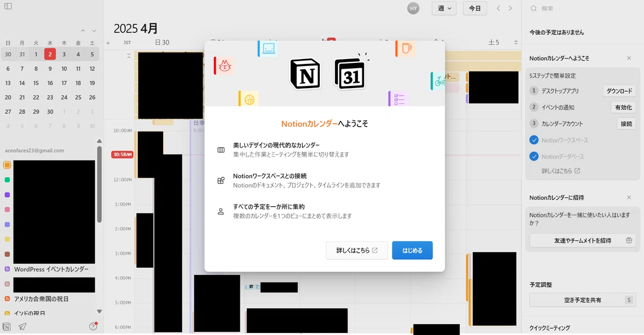
Task: Toggle the periwinkle blue calendar checkbox
Action: pyautogui.click(x=7, y=224)
